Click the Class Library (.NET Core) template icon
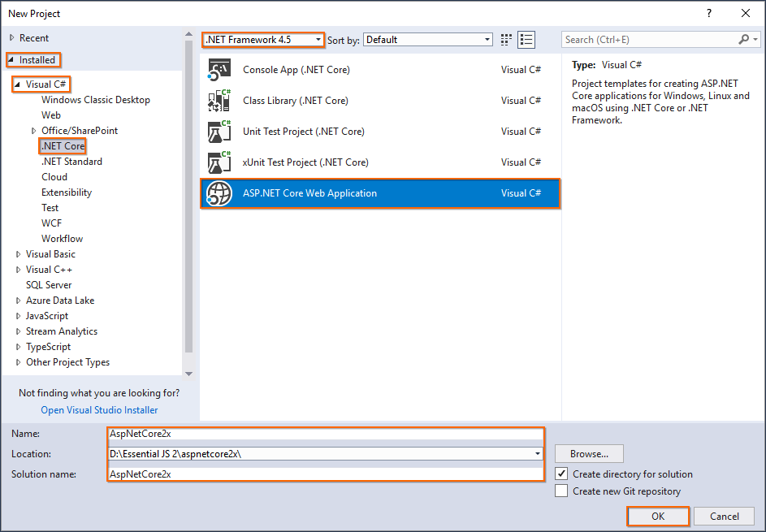 [x=219, y=101]
